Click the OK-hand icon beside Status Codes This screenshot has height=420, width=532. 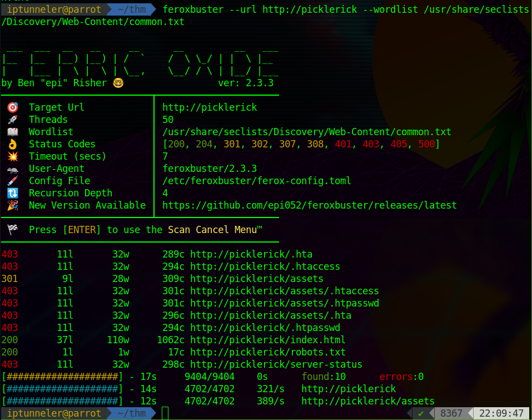tap(13, 144)
